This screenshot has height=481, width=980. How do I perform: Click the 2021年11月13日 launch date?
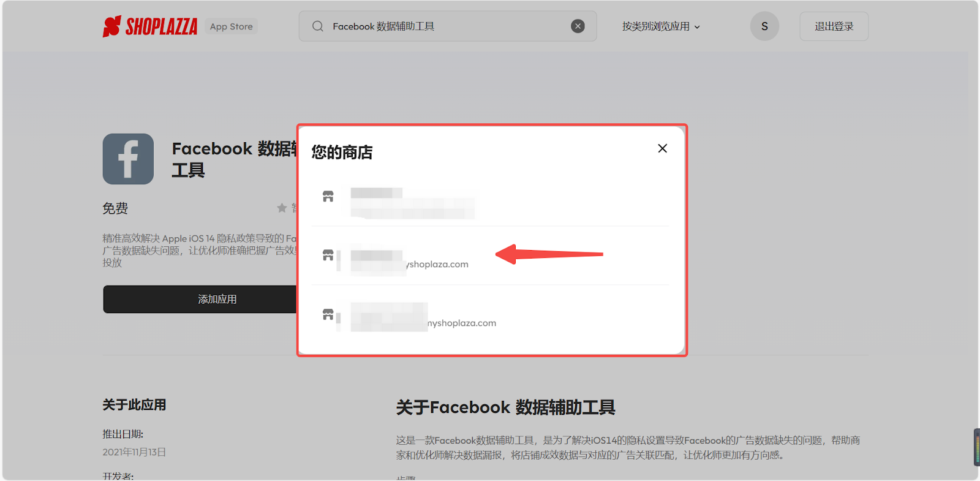click(x=134, y=452)
